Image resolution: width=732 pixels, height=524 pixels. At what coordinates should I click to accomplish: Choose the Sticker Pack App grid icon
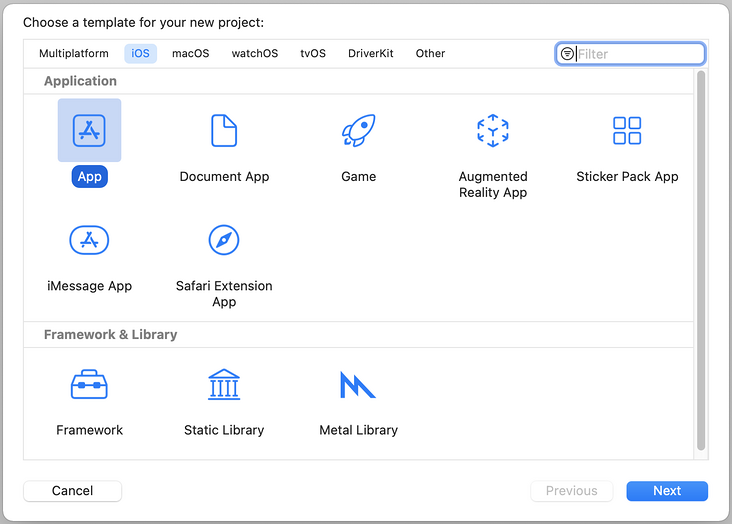(627, 130)
